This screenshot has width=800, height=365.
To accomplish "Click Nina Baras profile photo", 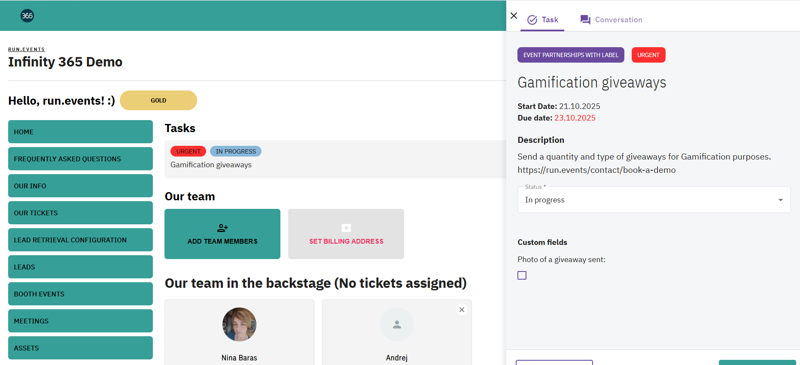I will (x=239, y=324).
